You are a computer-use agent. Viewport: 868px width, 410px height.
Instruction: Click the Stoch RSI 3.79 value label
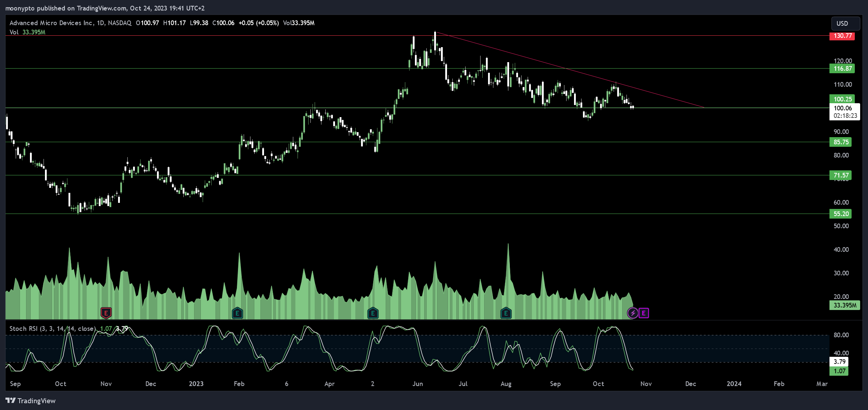[x=839, y=361]
